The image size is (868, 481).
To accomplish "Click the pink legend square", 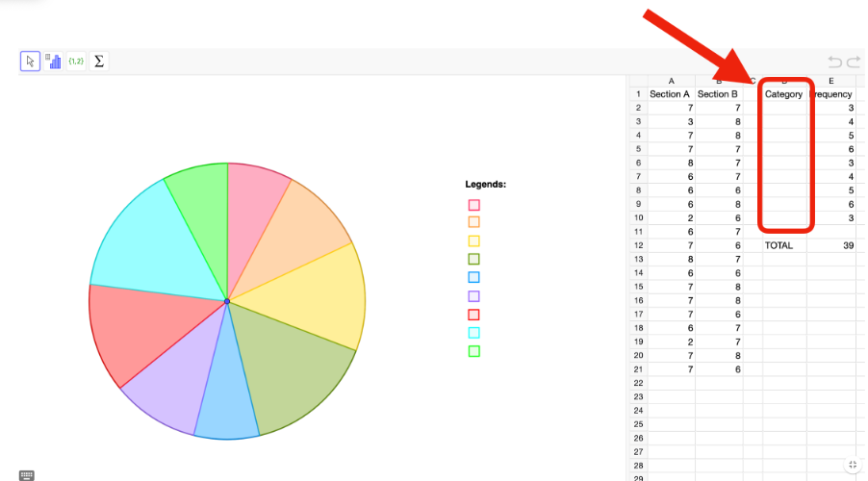I will (x=473, y=205).
